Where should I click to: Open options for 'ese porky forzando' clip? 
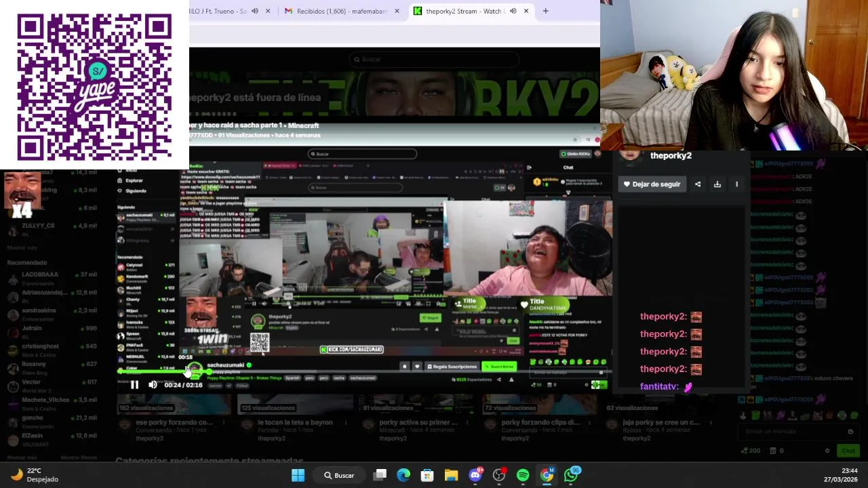[224, 423]
